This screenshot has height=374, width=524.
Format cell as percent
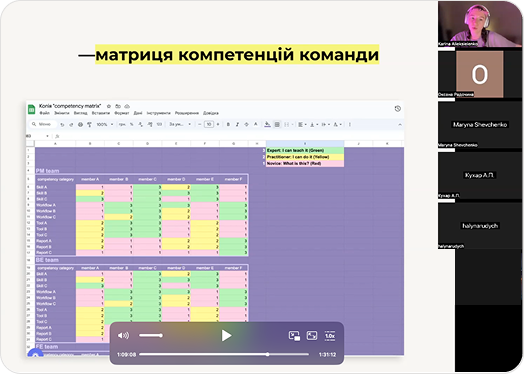pyautogui.click(x=132, y=124)
